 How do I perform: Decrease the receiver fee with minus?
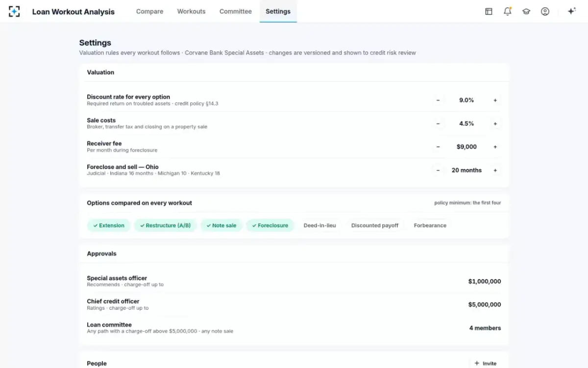438,147
